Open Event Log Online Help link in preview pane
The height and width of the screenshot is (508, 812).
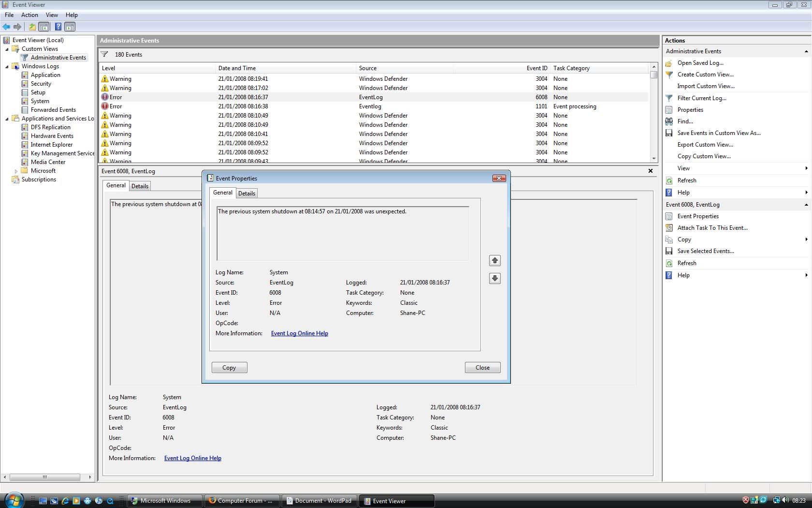click(193, 458)
